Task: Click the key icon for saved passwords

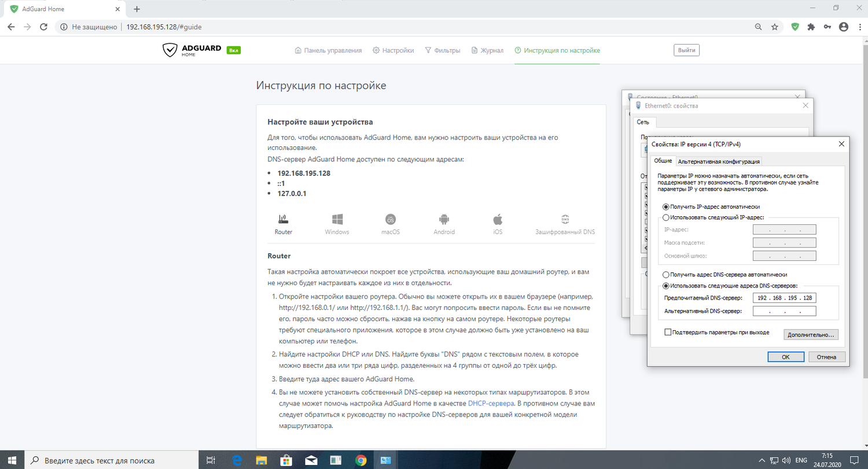Action: (827, 27)
